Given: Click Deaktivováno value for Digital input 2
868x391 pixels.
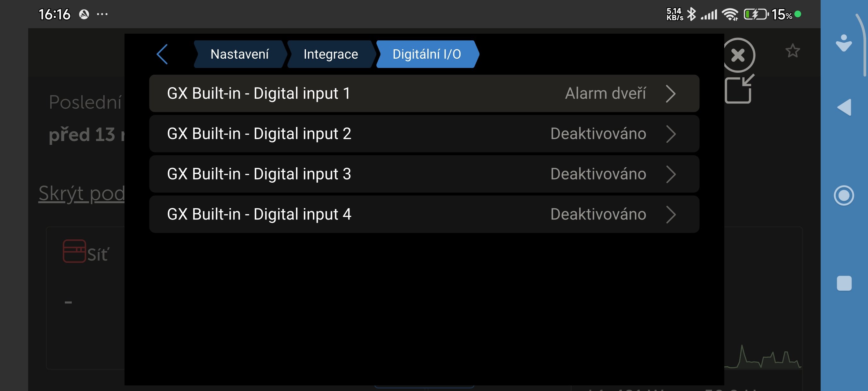Looking at the screenshot, I should click(598, 134).
